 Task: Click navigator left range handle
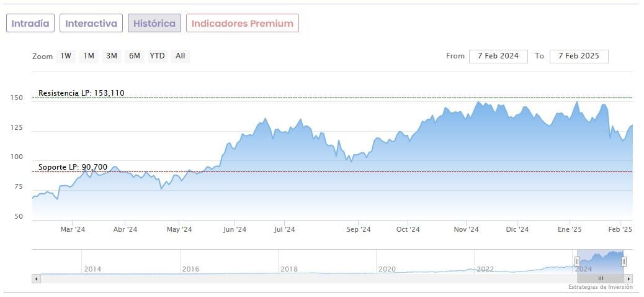pos(577,262)
